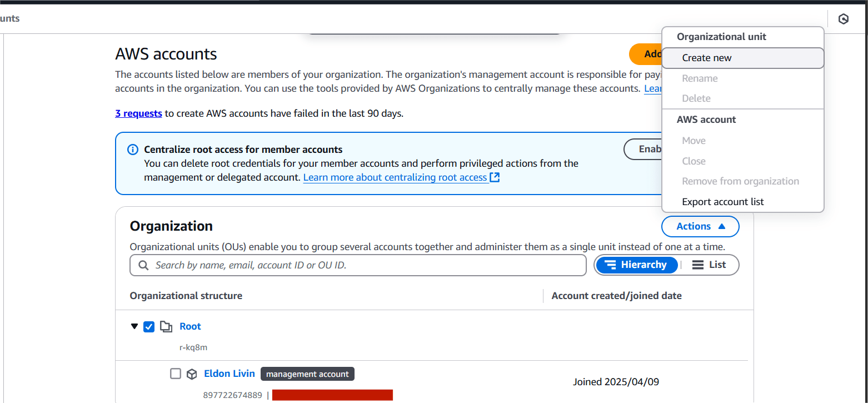This screenshot has height=403, width=868.
Task: Close the Actions dropdown menu
Action: (700, 226)
